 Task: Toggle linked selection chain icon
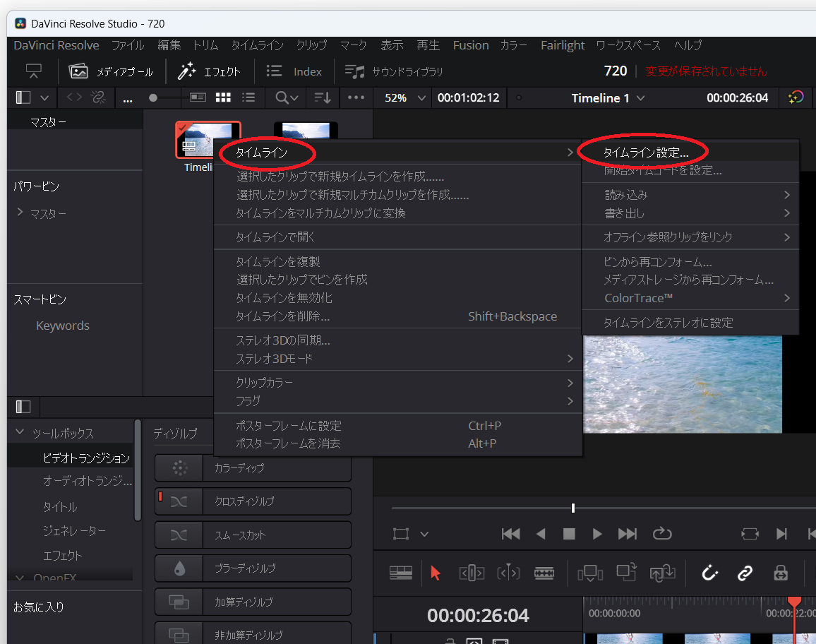[745, 573]
